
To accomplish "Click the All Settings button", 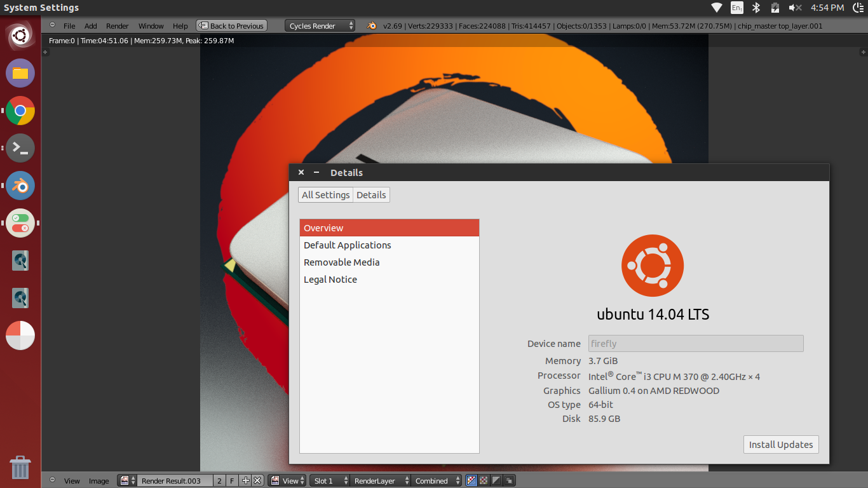I will 325,195.
